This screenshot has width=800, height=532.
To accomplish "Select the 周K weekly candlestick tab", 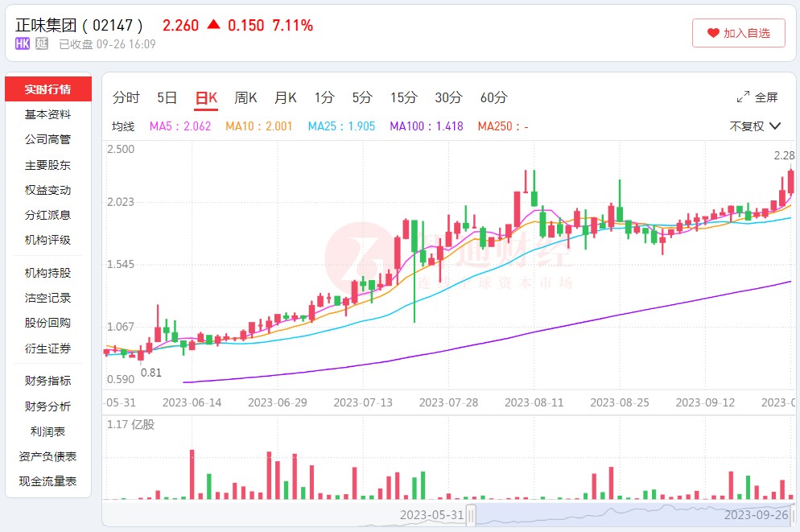I will click(245, 98).
